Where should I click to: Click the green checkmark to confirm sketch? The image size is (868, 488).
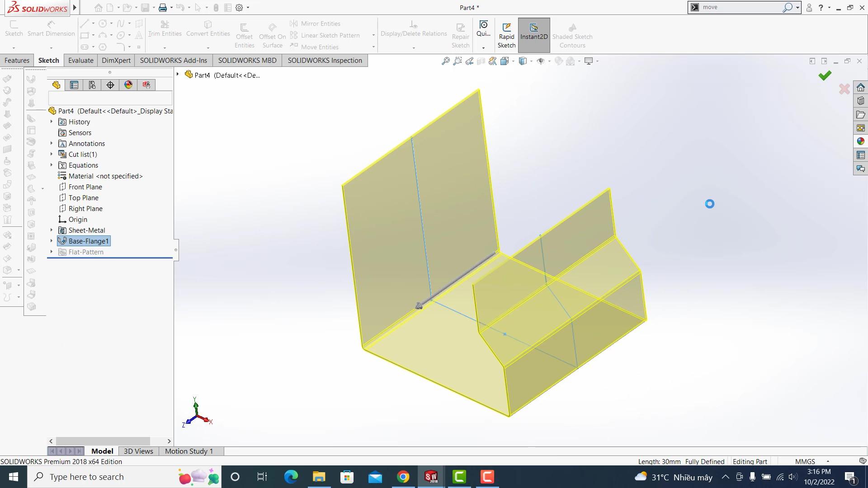point(825,75)
